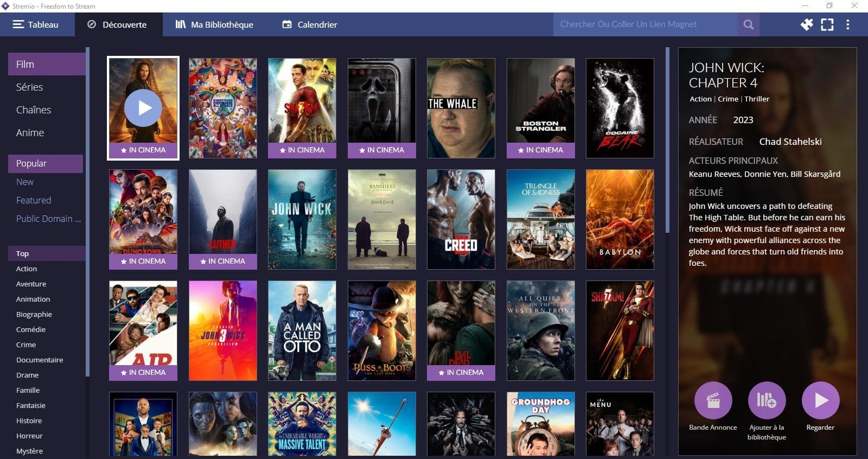Open Cocaine Bear poster
The height and width of the screenshot is (459, 868).
(x=620, y=108)
